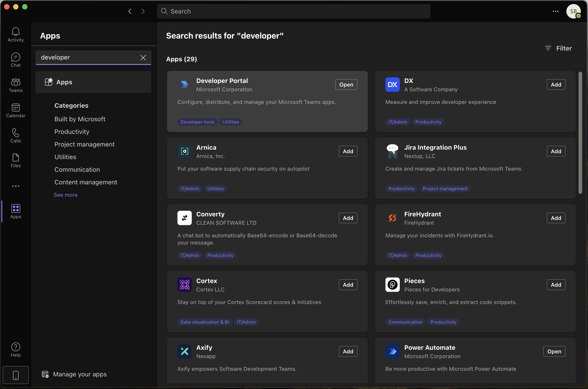This screenshot has width=588, height=389.
Task: Select the Apps icon in sidebar
Action: tap(16, 211)
